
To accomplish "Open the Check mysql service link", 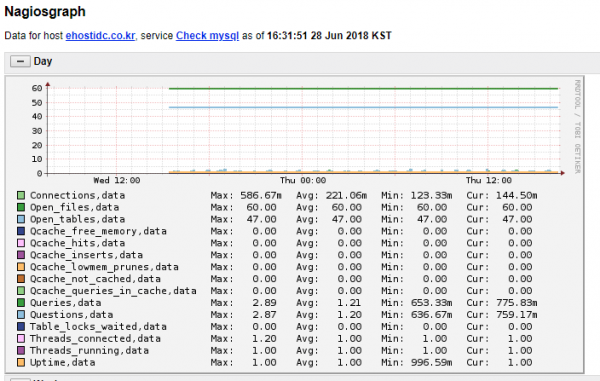I will coord(207,36).
